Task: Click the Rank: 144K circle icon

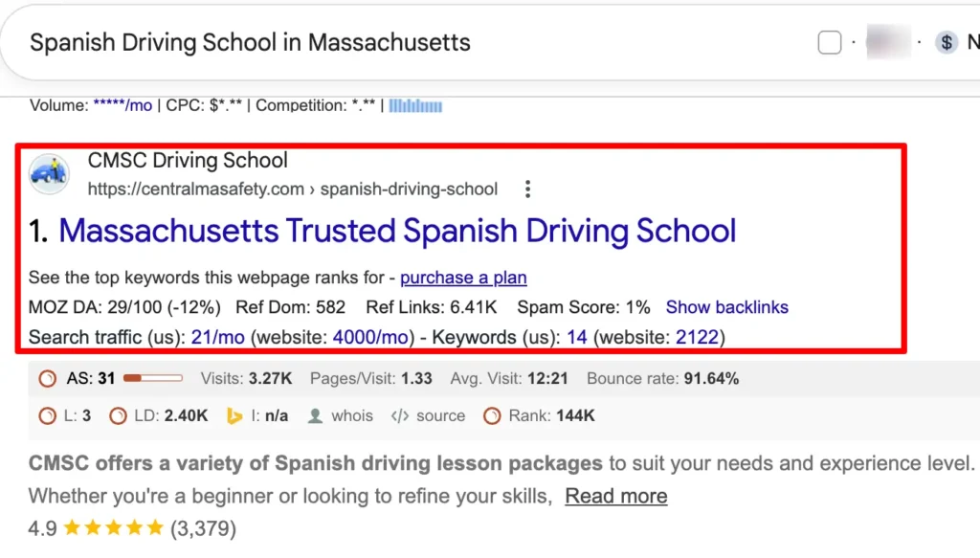Action: click(493, 416)
